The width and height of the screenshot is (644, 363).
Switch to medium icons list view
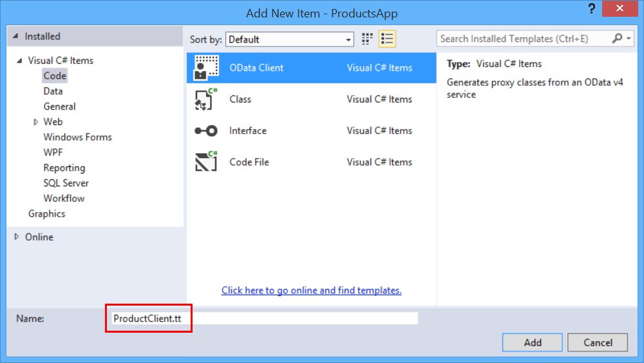tap(387, 39)
